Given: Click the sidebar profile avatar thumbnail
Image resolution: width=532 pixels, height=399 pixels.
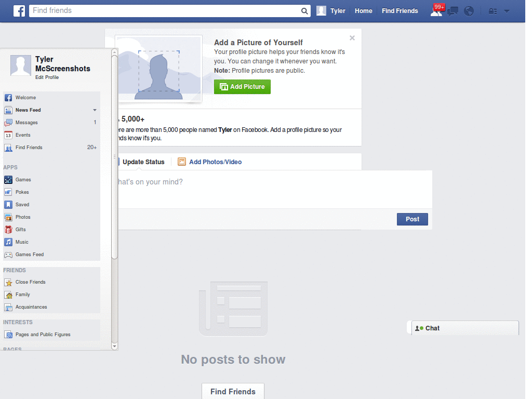Looking at the screenshot, I should 21,65.
